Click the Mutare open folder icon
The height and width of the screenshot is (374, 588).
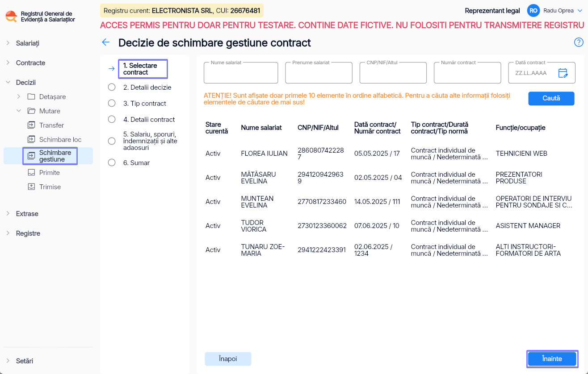click(31, 111)
